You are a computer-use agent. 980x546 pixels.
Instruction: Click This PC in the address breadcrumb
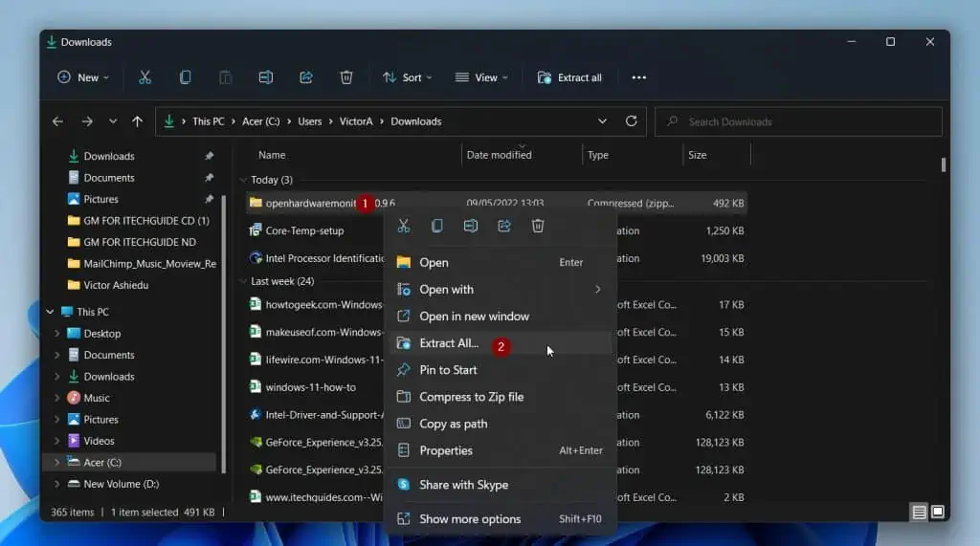click(x=208, y=121)
